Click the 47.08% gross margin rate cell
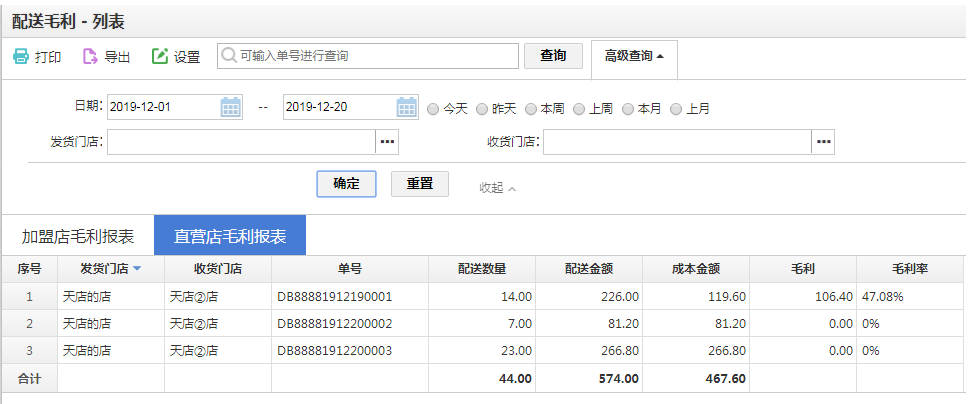 910,297
